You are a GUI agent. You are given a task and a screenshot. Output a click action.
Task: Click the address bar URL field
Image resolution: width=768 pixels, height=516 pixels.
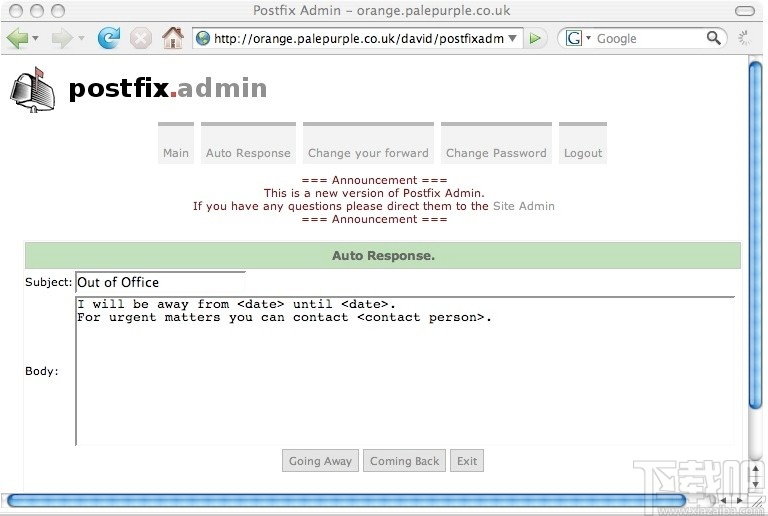[x=359, y=38]
